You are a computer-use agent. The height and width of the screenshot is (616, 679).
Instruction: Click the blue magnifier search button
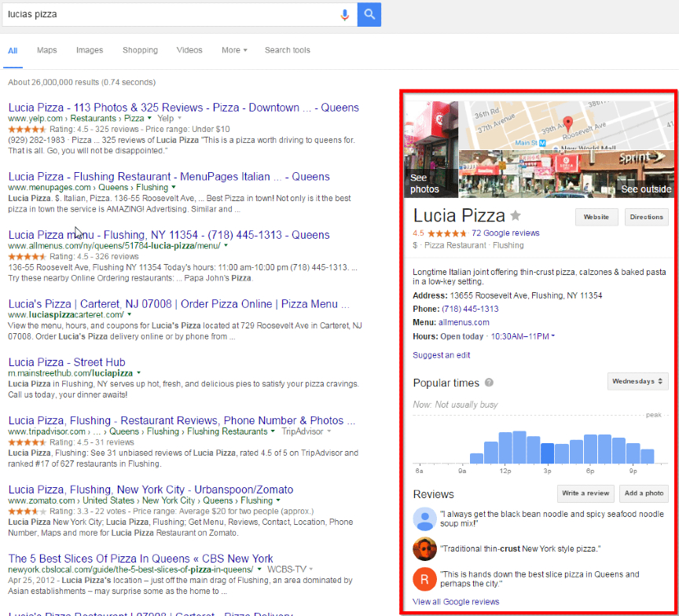(x=369, y=14)
